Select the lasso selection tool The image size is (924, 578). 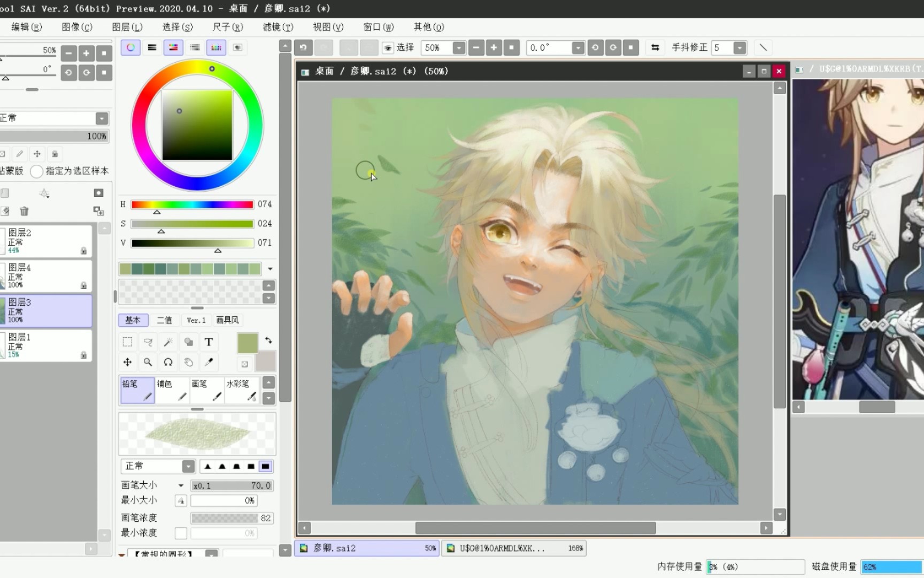point(148,342)
